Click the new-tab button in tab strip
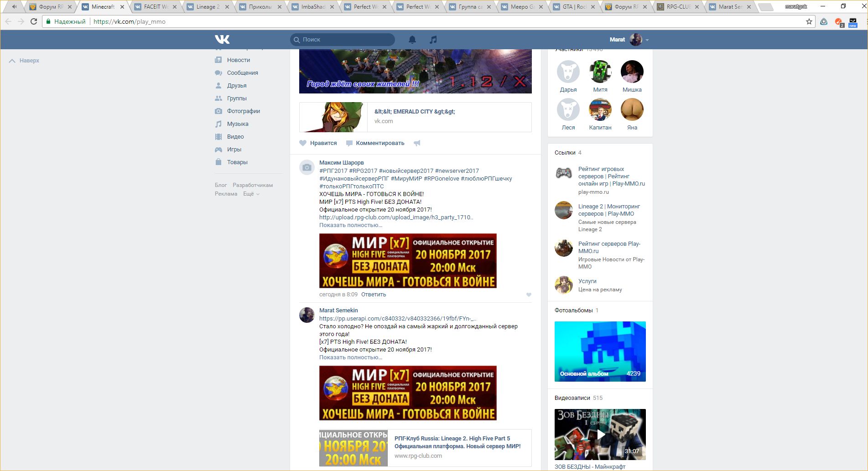 766,7
